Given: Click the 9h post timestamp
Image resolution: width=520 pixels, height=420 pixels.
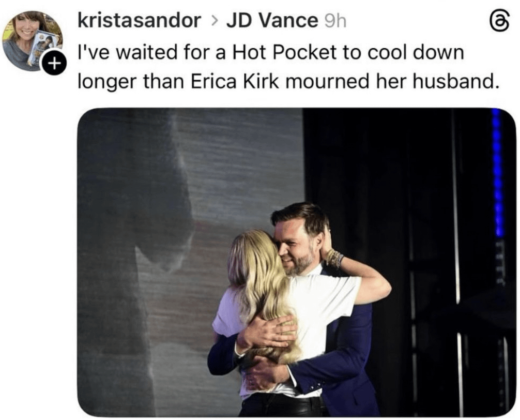Looking at the screenshot, I should [334, 21].
